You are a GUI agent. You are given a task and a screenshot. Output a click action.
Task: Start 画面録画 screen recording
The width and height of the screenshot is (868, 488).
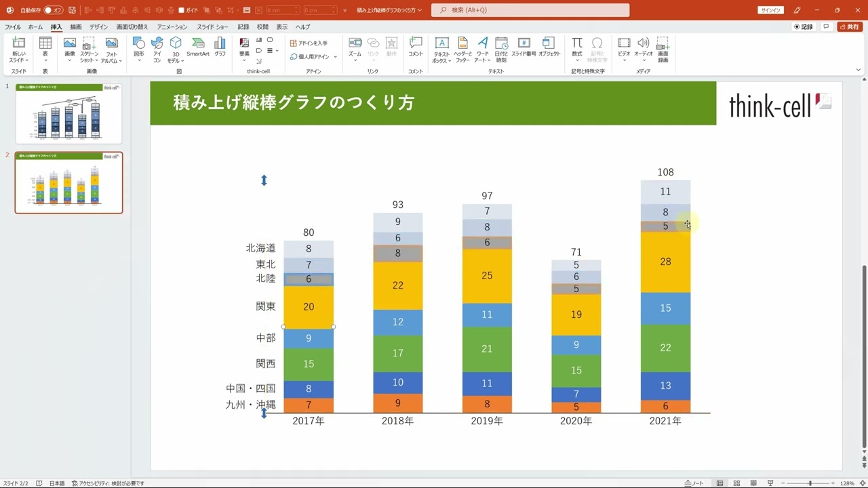[x=663, y=47]
